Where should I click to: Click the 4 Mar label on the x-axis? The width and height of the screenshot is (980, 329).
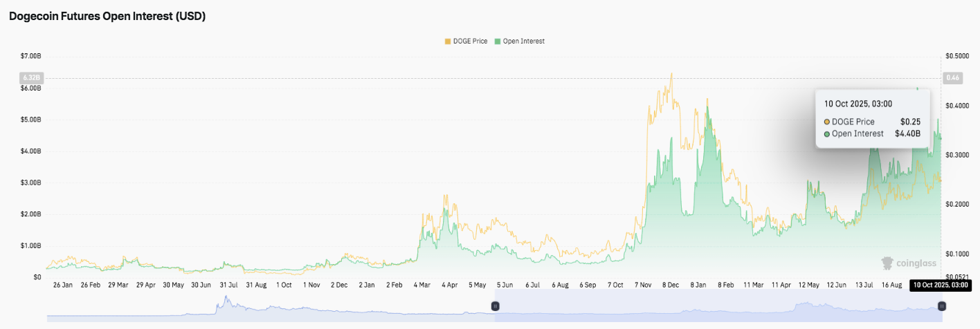click(x=421, y=285)
